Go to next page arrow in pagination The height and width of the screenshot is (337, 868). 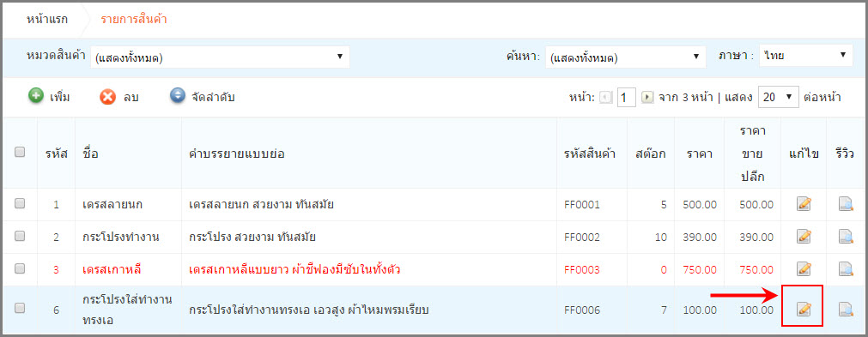click(647, 98)
